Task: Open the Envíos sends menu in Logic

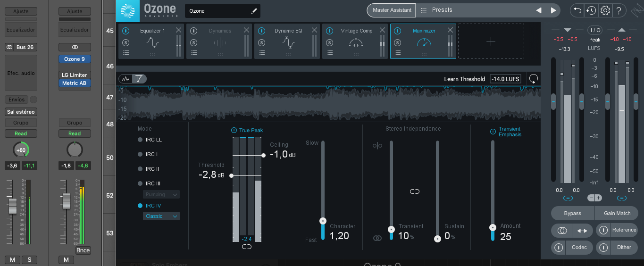Action: click(x=17, y=100)
